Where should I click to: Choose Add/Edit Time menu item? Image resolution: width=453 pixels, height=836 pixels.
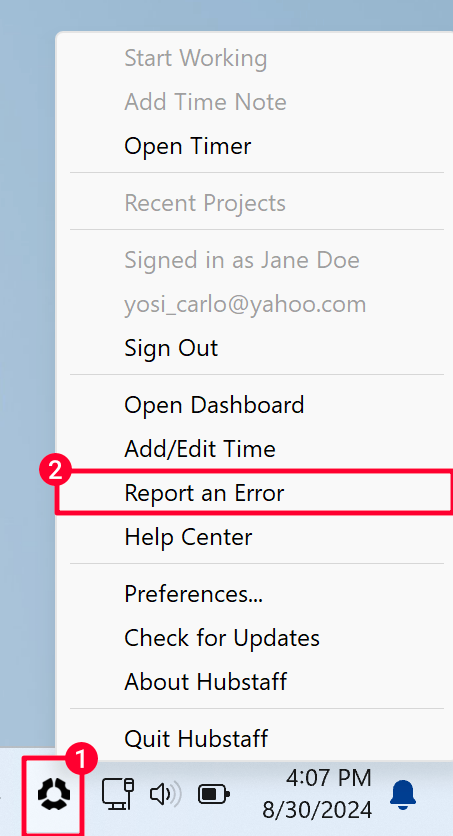pyautogui.click(x=200, y=449)
